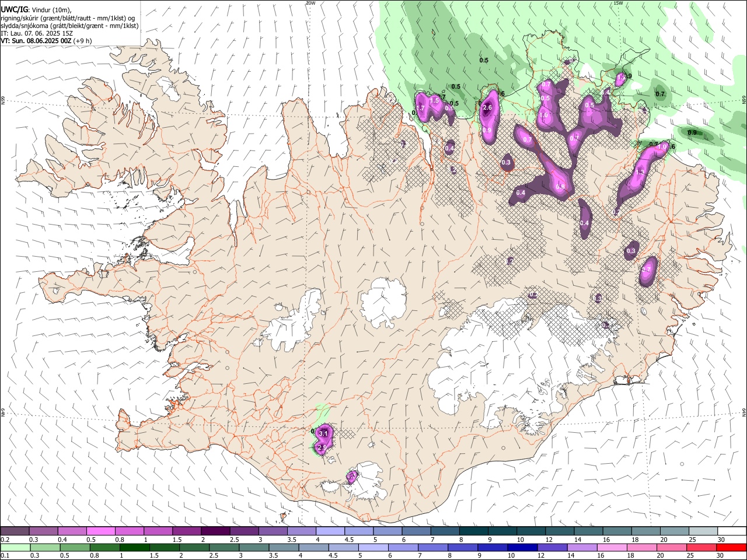Select the 2.6 snowfall value on the north coast

pos(488,107)
